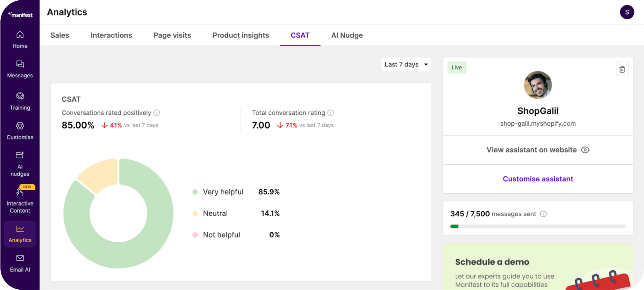Expand the account avatar menu at top right

pos(627,12)
